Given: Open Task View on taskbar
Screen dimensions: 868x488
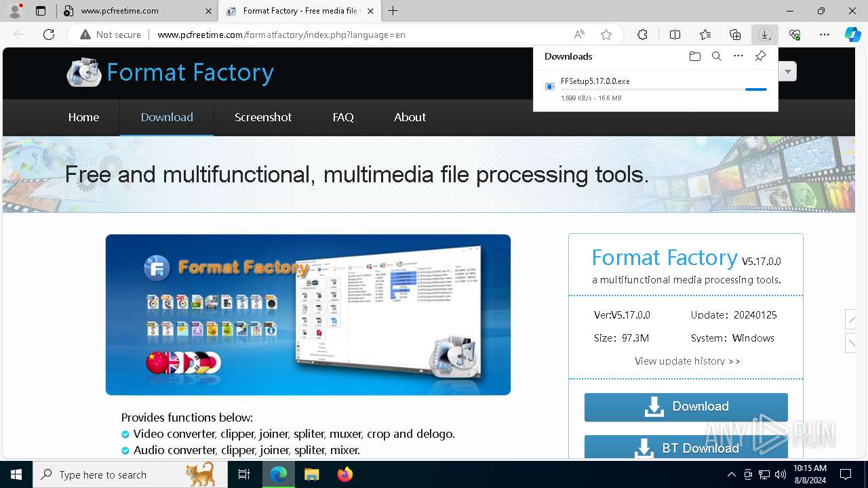Looking at the screenshot, I should (244, 474).
